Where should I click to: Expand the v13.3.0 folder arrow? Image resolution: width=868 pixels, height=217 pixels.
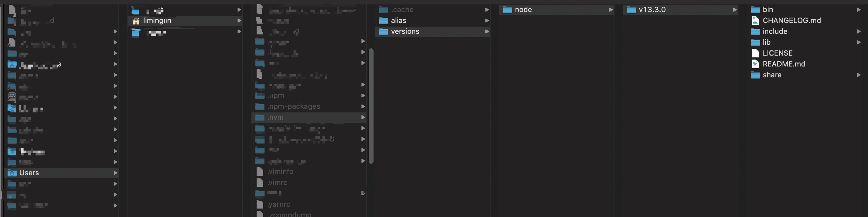coord(734,10)
